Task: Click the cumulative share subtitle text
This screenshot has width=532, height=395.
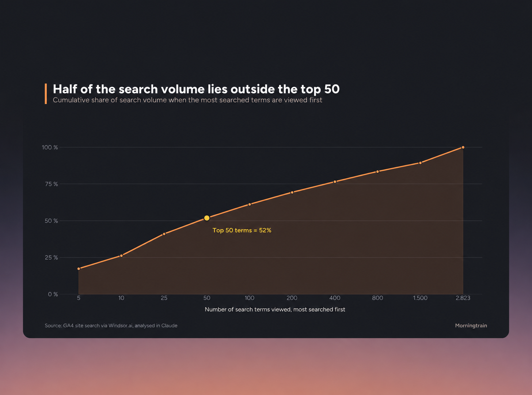Action: click(187, 100)
